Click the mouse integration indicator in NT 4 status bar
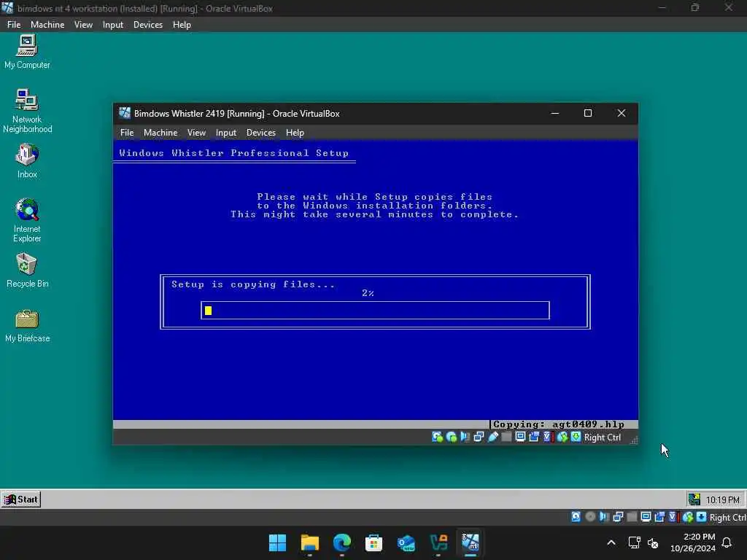This screenshot has width=747, height=560. [x=687, y=517]
